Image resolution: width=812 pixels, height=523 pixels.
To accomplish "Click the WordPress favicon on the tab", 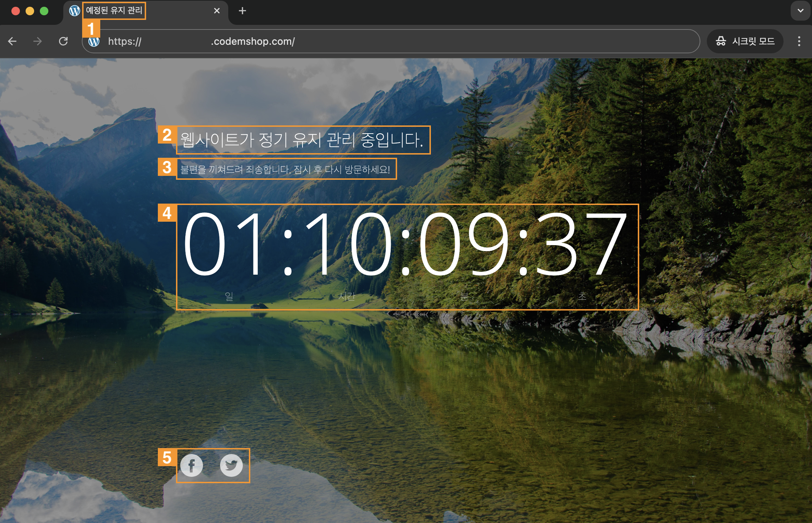I will click(74, 11).
